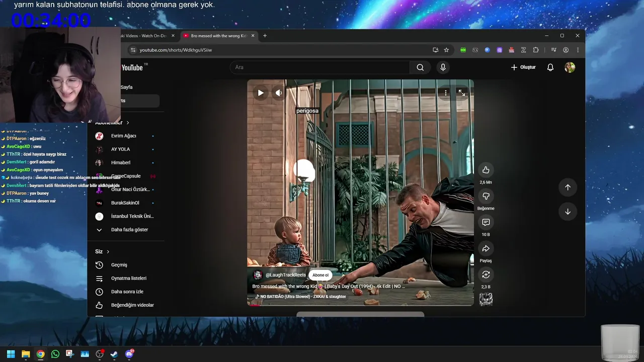The image size is (644, 362).
Task: Click the install app icon in address bar
Action: pyautogui.click(x=435, y=50)
